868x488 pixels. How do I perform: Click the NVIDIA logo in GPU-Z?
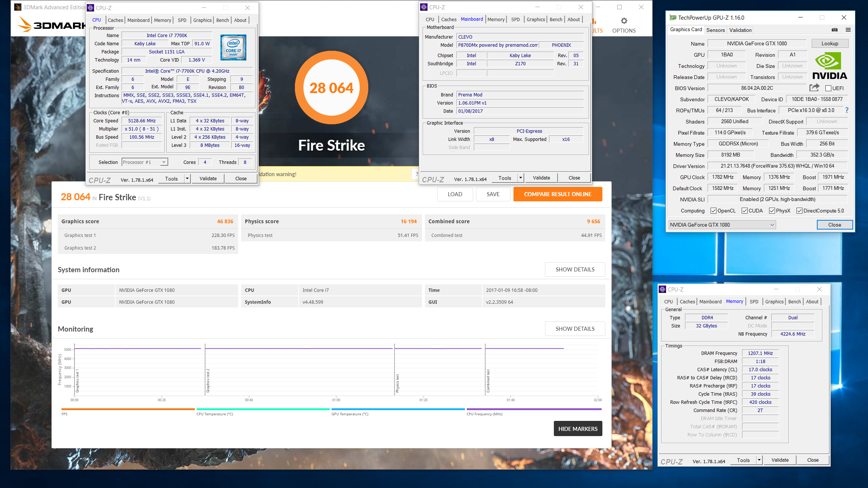tap(829, 66)
